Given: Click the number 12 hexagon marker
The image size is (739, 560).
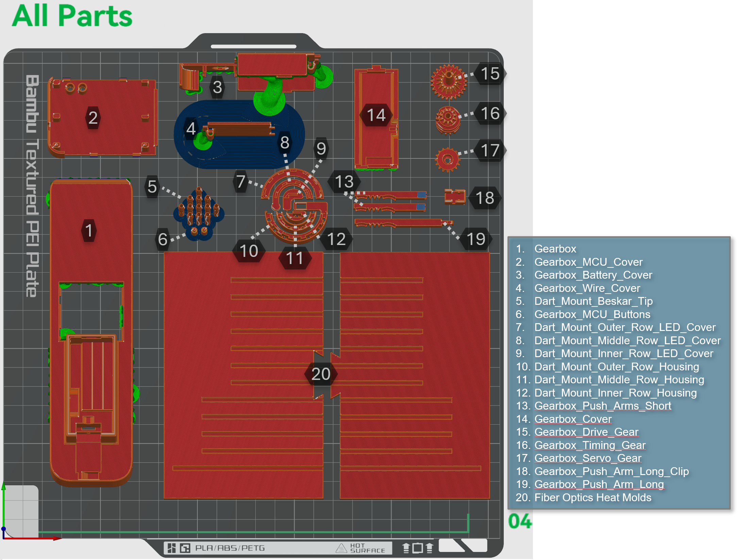Looking at the screenshot, I should coord(336,239).
